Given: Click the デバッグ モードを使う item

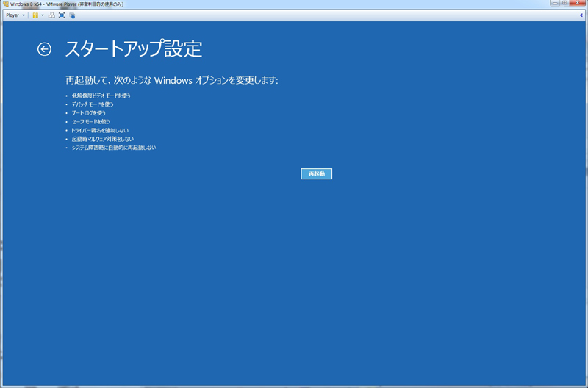Looking at the screenshot, I should coord(93,104).
